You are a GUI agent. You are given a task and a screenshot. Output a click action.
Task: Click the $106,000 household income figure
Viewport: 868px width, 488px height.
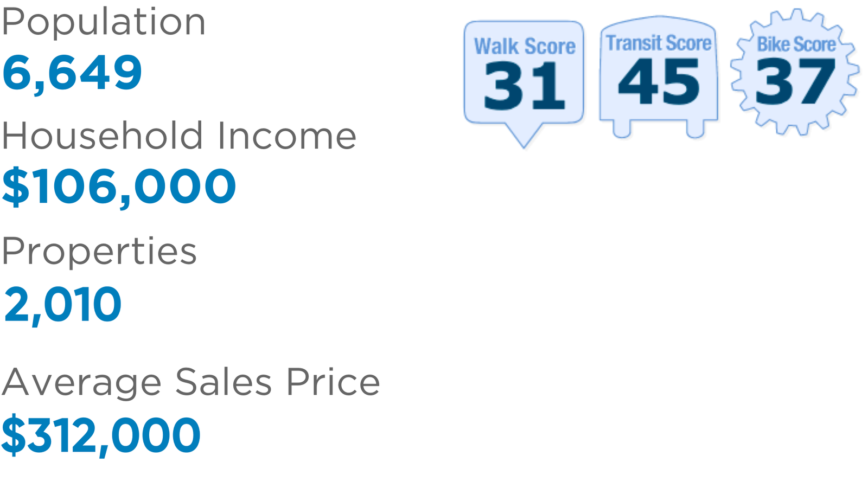tap(119, 187)
